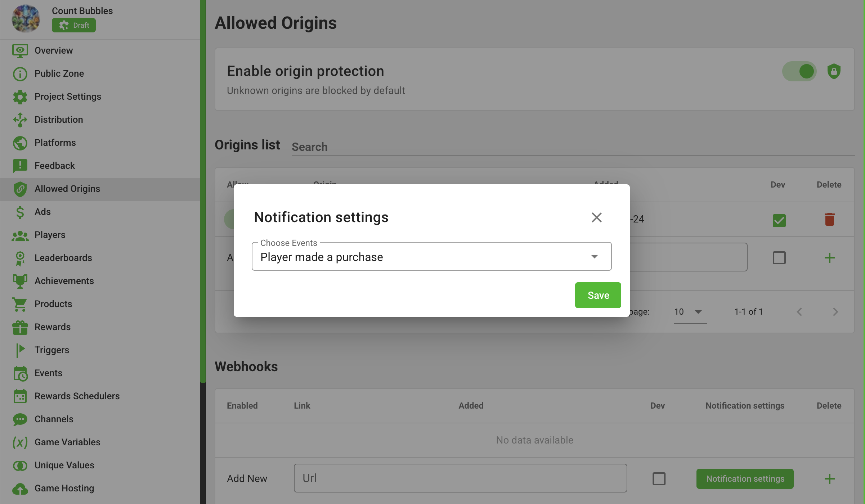Open Unique Values in the sidebar
This screenshot has width=865, height=504.
(100, 465)
